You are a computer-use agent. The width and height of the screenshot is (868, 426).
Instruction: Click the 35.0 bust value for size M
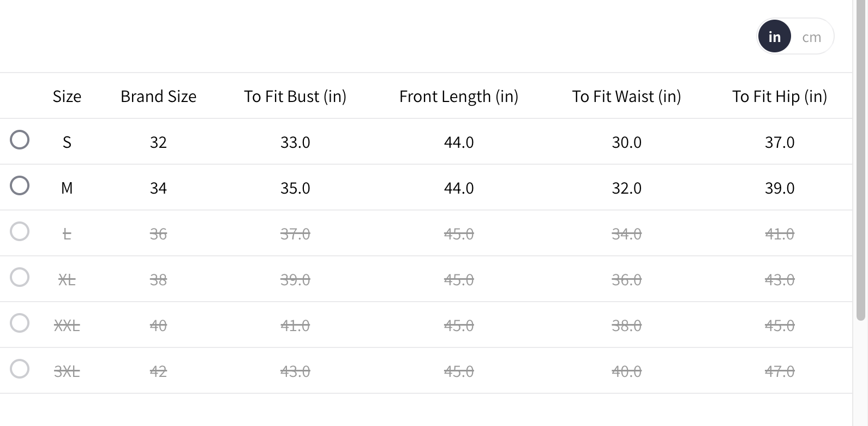click(x=295, y=188)
